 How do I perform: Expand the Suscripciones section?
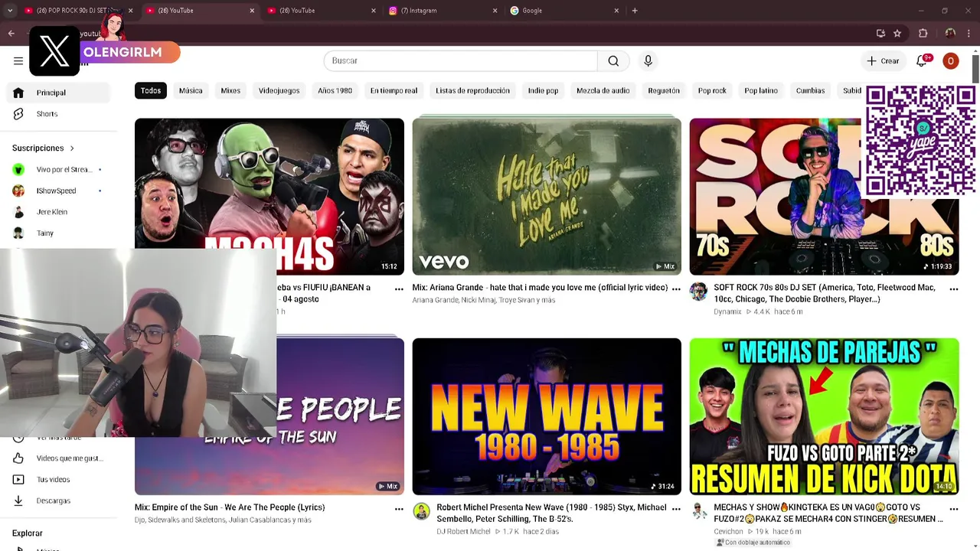44,148
